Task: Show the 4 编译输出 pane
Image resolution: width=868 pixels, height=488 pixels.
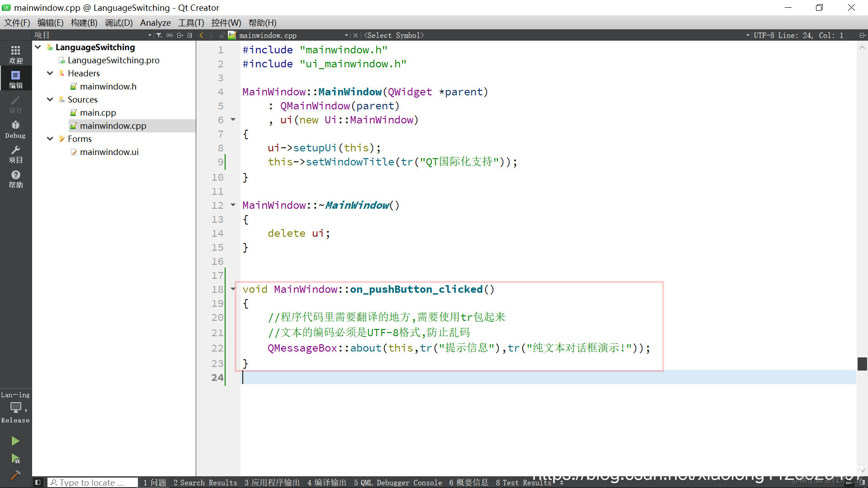Action: (x=327, y=483)
